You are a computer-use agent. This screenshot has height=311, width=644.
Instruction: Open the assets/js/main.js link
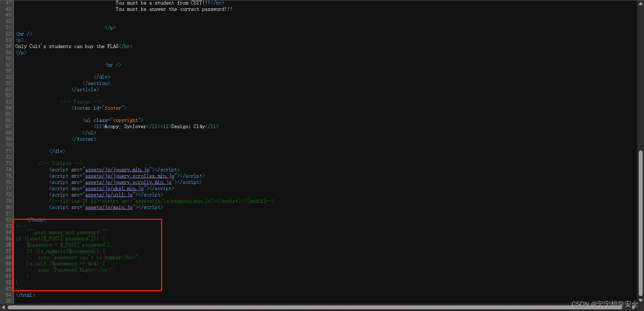point(109,207)
